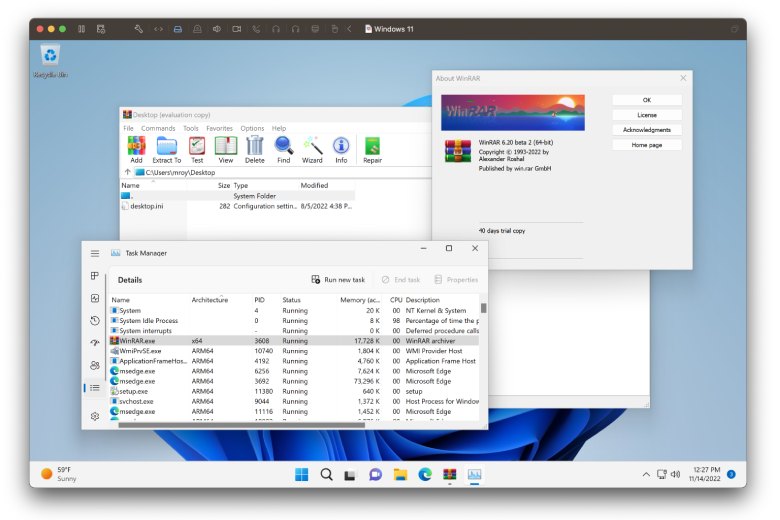Open the Favorites menu in WinRAR
Screen dimensions: 780x520
(219, 128)
